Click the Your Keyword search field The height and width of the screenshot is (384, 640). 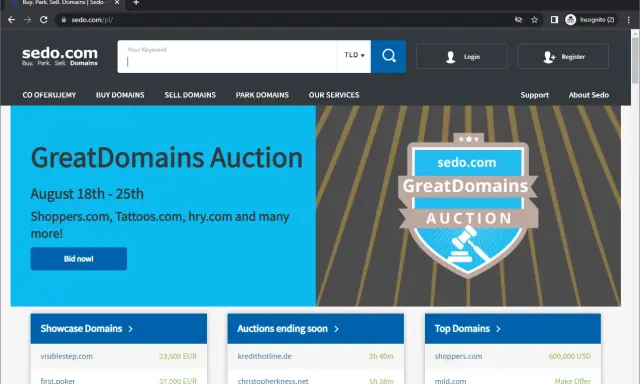coord(227,56)
